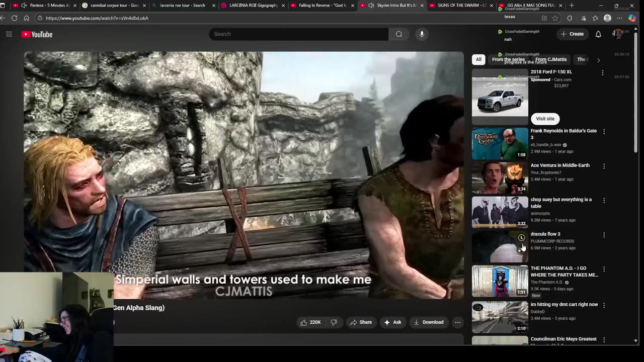Go to browser home page icon
This screenshot has width=644, height=362.
click(x=26, y=18)
